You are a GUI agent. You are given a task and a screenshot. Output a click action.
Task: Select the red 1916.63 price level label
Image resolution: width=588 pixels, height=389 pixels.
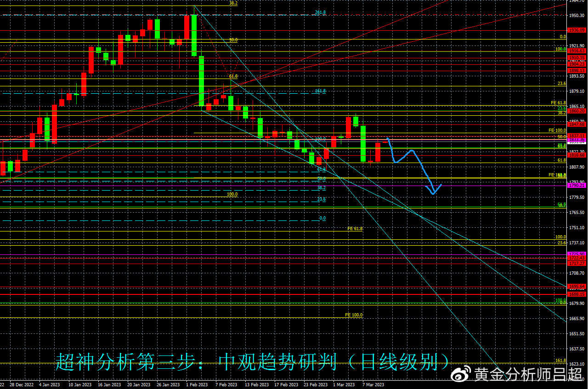(577, 51)
